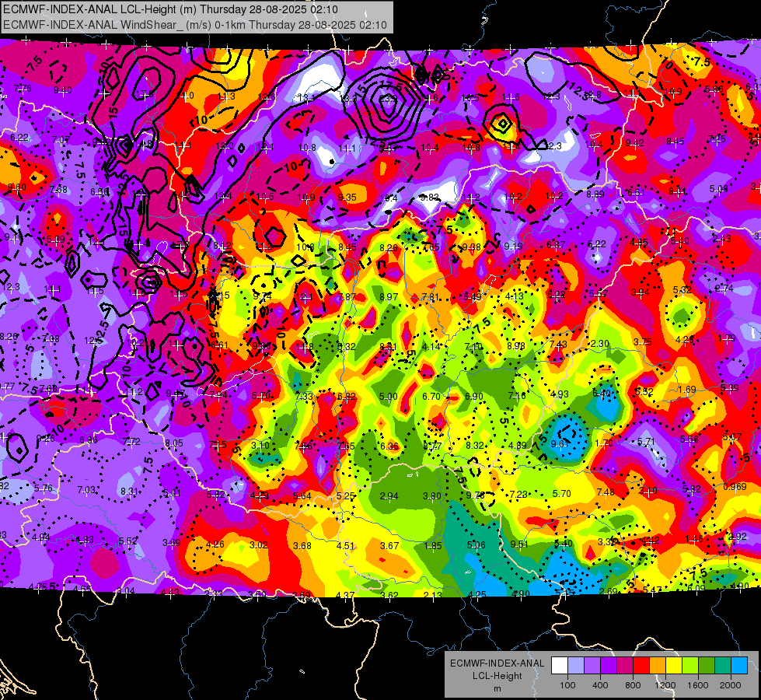Click the map value 6.70
The width and height of the screenshot is (761, 700).
click(x=431, y=397)
